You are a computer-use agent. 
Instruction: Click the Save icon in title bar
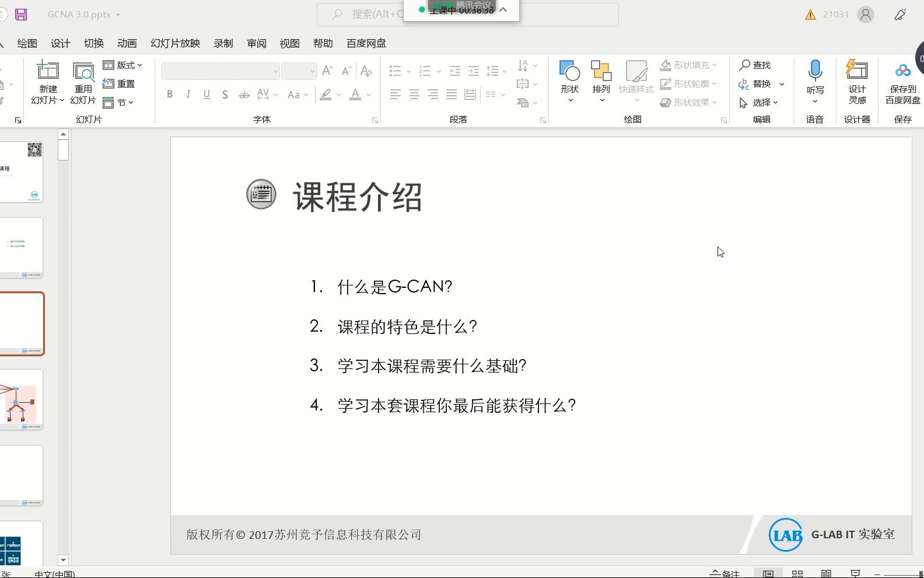(x=21, y=15)
